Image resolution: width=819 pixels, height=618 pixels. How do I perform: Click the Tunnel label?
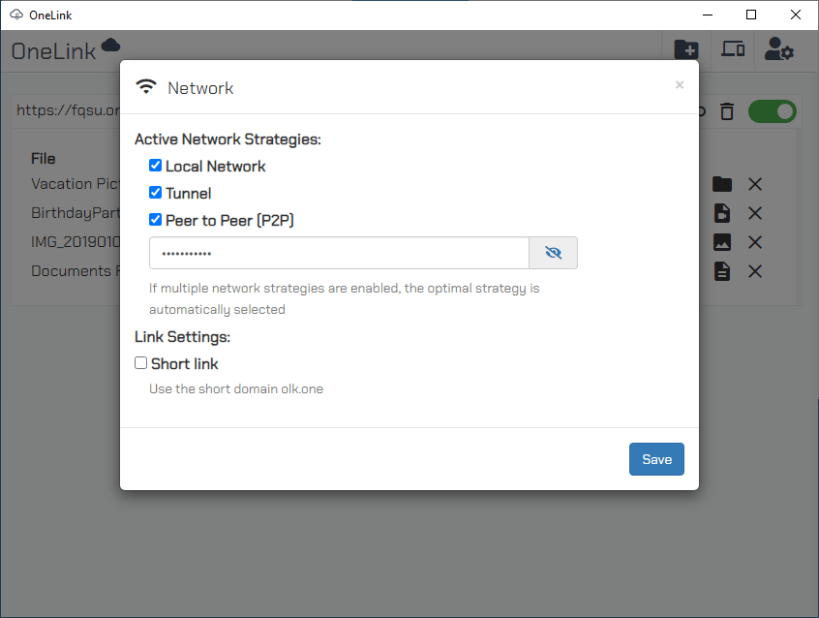point(188,193)
